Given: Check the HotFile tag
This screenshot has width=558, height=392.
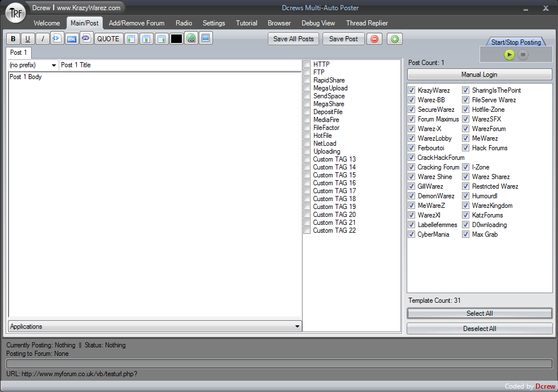Looking at the screenshot, I should coord(307,136).
